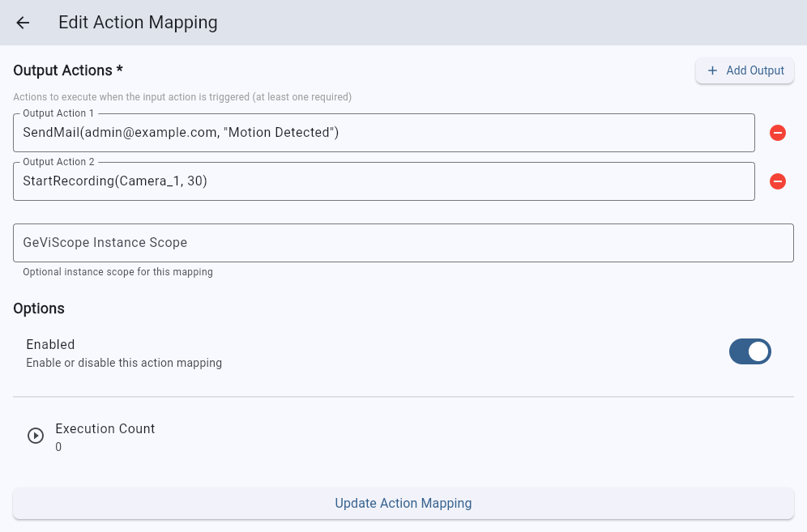Click the Edit Action Mapping title

(x=138, y=23)
